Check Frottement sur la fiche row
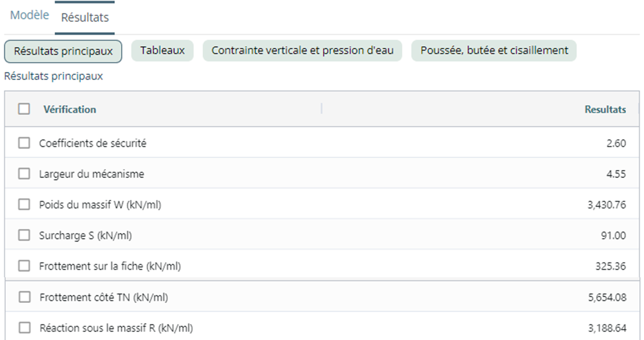Screen dimensions: 644x340 pos(24,266)
